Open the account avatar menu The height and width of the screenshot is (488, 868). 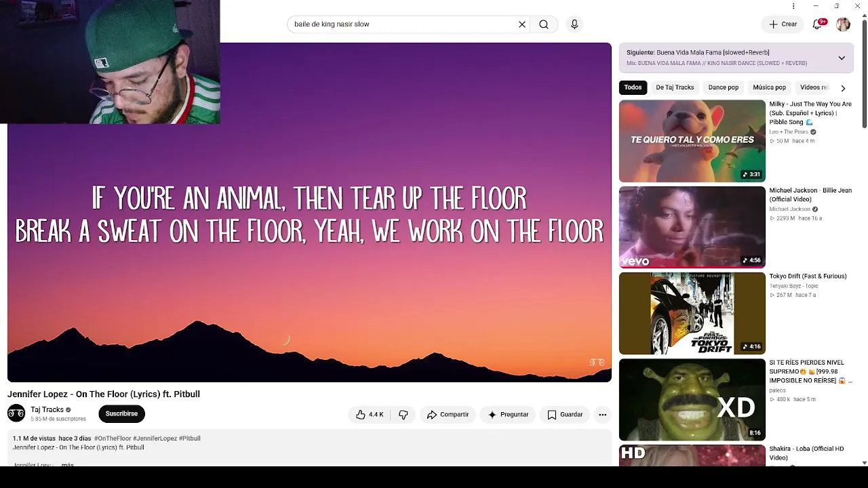(843, 24)
